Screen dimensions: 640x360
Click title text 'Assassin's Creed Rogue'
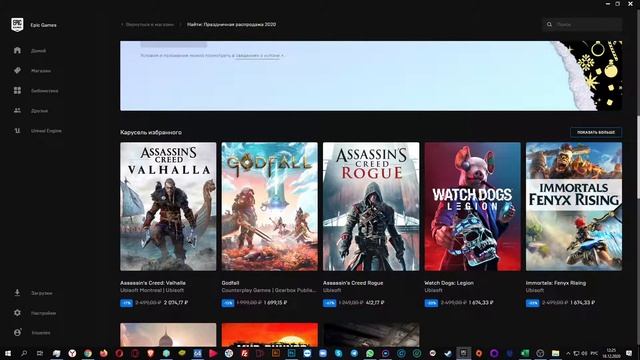[353, 283]
